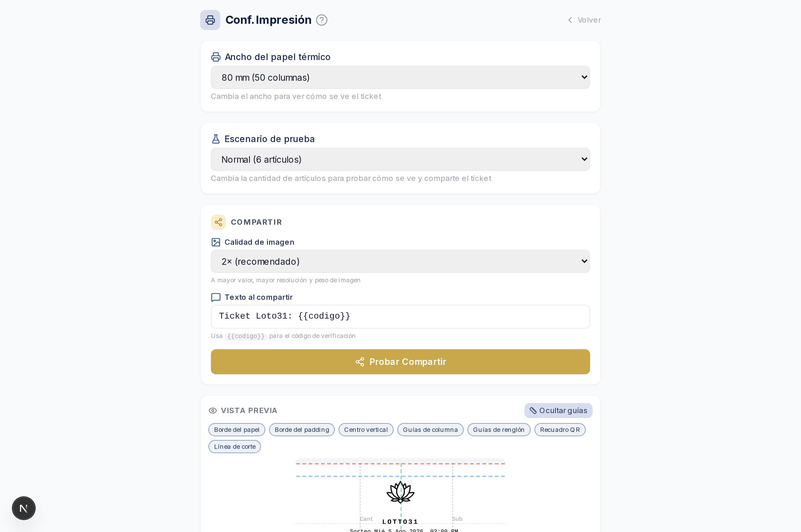The height and width of the screenshot is (532, 801).
Task: Open the Escenario de prueba dropdown
Action: (x=400, y=160)
